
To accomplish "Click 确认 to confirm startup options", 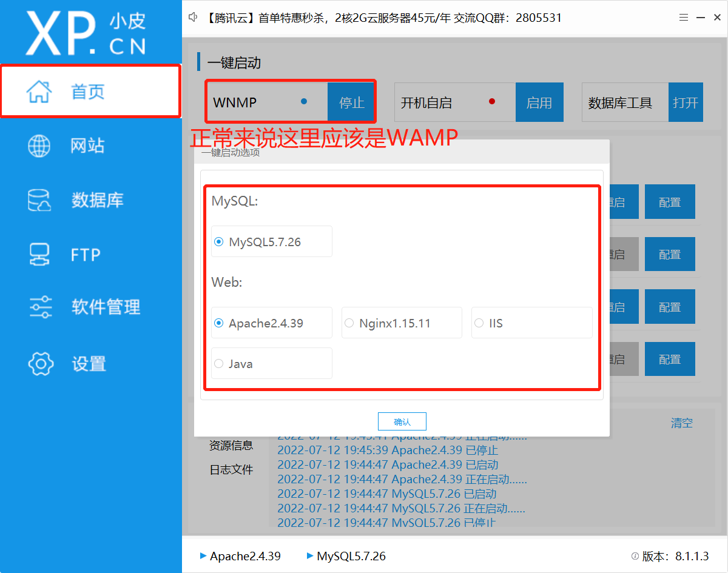I will 402,421.
